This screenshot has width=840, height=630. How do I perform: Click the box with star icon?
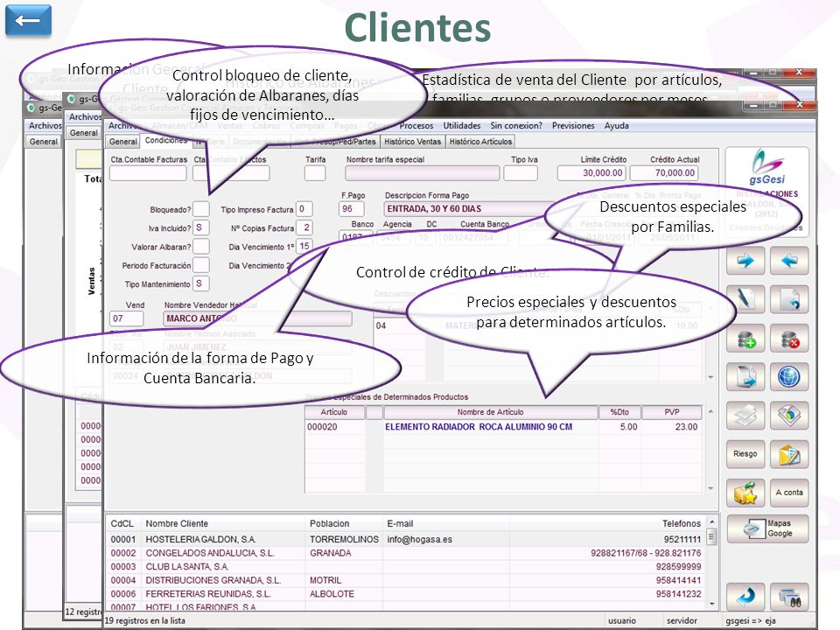click(x=745, y=493)
